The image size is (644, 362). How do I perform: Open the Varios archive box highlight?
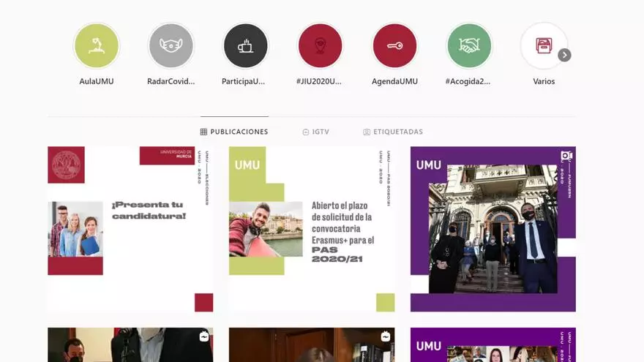[x=544, y=45]
